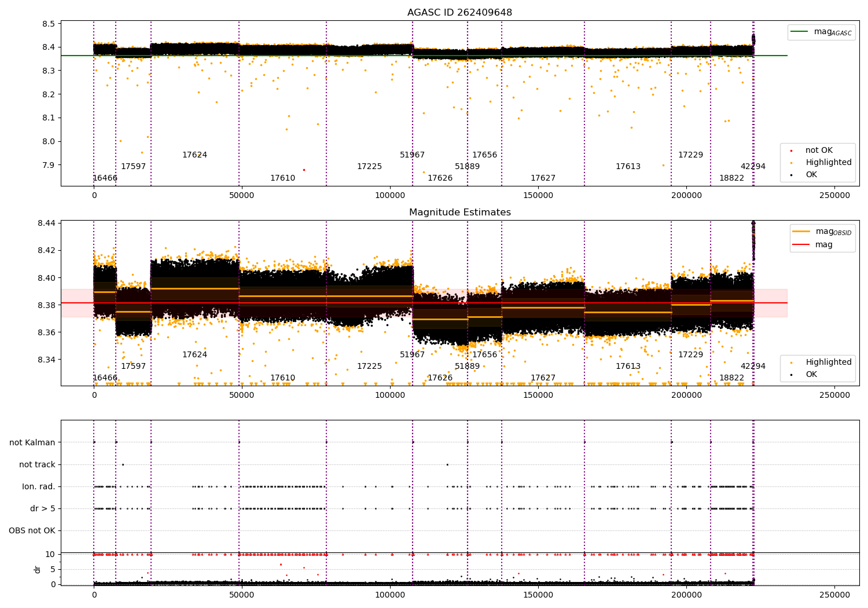Image resolution: width=868 pixels, height=608 pixels.
Task: Click obsid label 17624 in top panel
Action: click(194, 155)
